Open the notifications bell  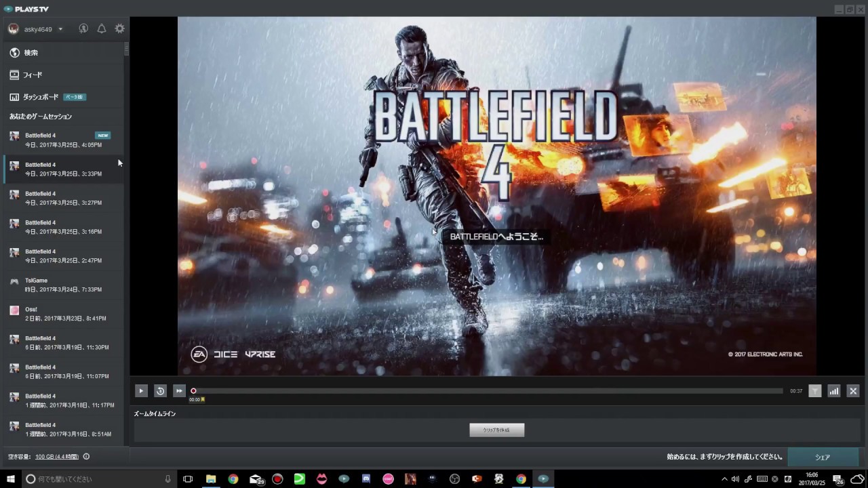[x=102, y=29]
